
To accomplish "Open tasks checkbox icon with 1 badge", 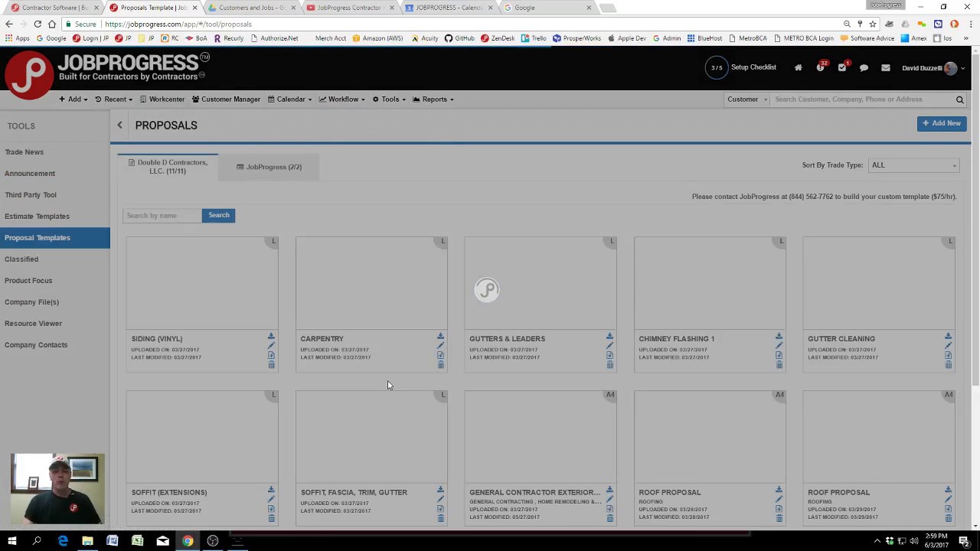I will [x=842, y=67].
